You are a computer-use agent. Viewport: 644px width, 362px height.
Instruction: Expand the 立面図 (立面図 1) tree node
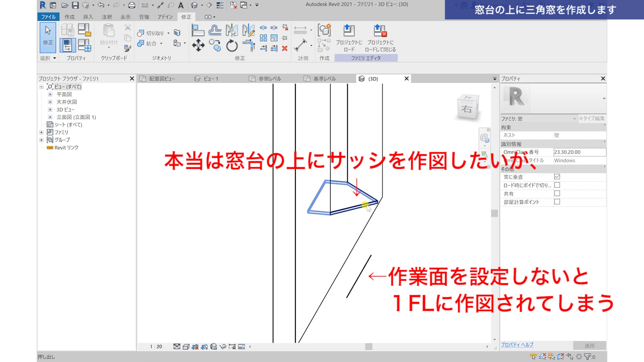50,117
